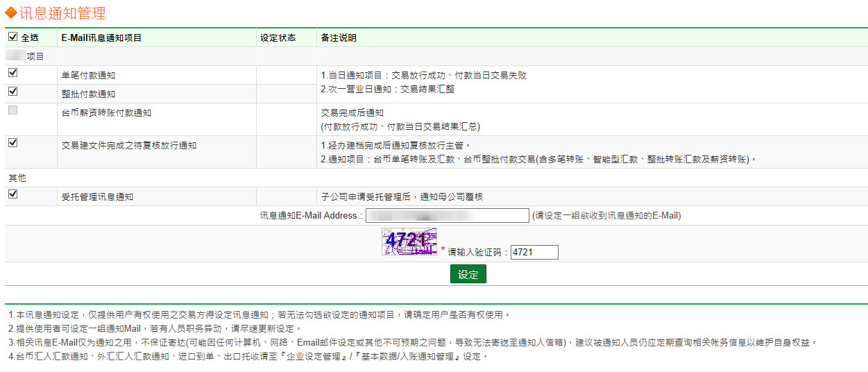Image resolution: width=868 pixels, height=372 pixels.
Task: Click the 整批付款通知 item label
Action: point(88,94)
